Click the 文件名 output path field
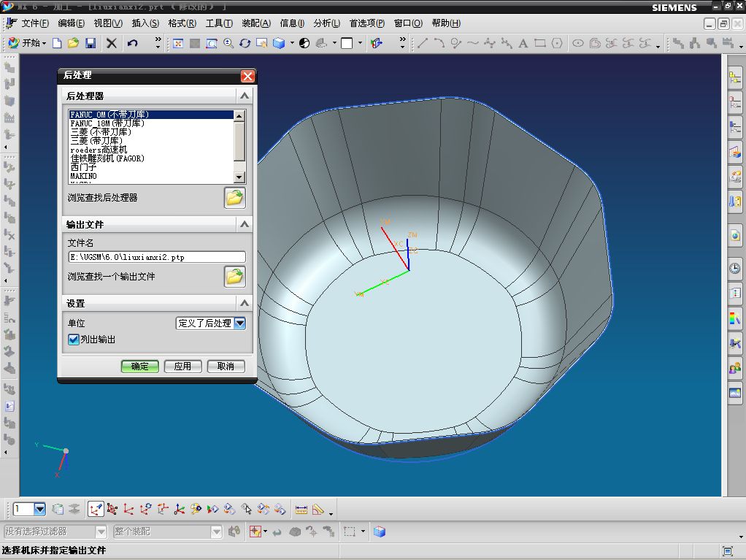The image size is (746, 560). click(x=156, y=257)
